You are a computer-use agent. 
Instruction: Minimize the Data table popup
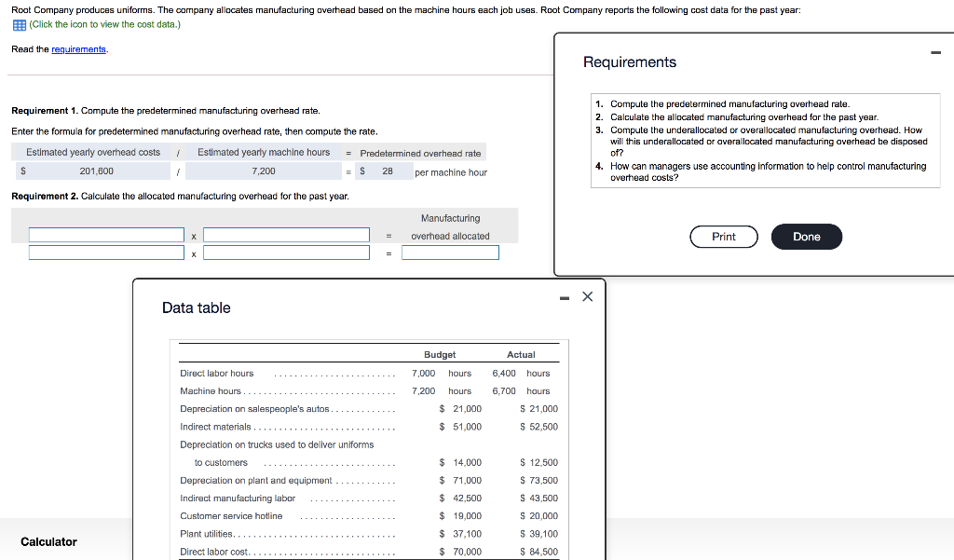565,297
